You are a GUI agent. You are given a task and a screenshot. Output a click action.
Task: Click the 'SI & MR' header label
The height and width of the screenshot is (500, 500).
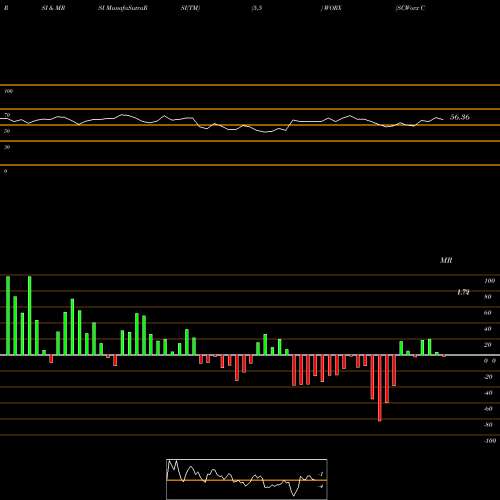(53, 8)
